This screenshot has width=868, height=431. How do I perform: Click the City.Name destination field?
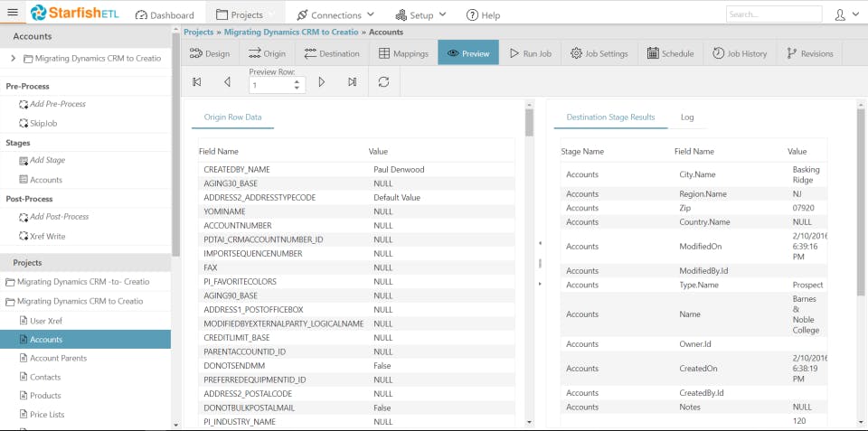[x=697, y=174]
